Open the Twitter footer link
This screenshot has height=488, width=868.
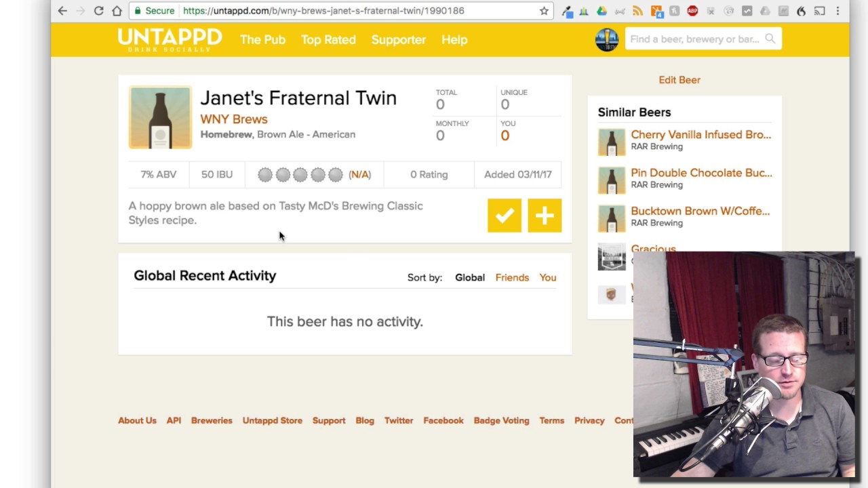point(399,420)
